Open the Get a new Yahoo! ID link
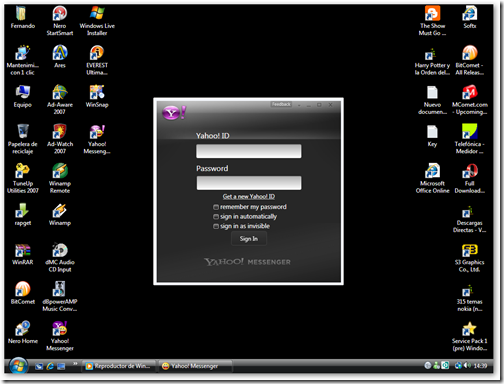The height and width of the screenshot is (384, 504). point(249,196)
